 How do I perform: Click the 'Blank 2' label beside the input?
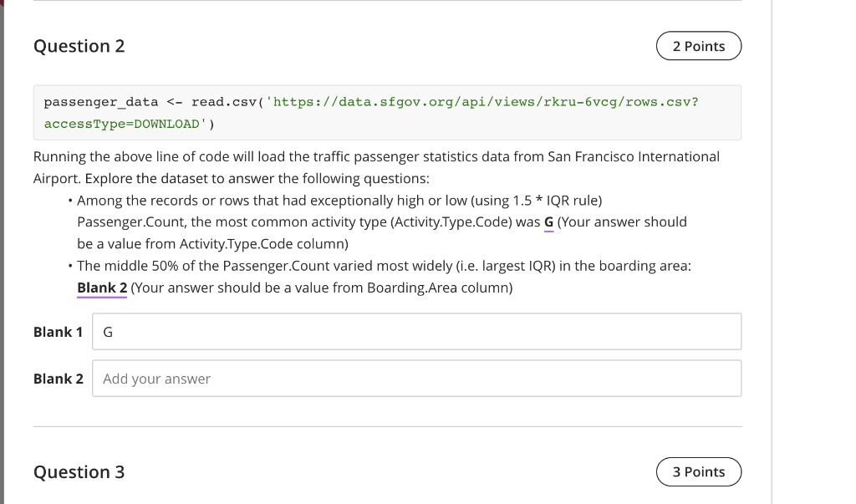tap(59, 379)
